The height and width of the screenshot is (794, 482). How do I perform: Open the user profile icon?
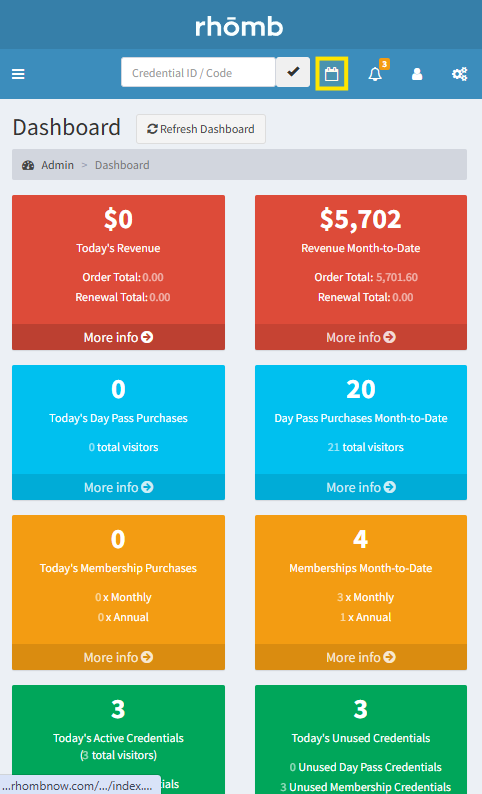tap(417, 74)
